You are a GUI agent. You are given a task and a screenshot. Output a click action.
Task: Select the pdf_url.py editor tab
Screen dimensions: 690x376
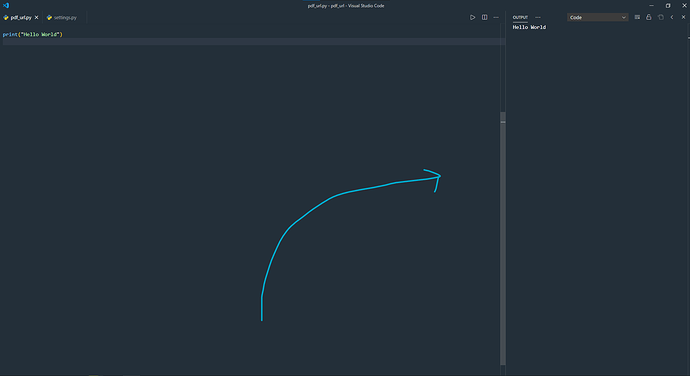[x=21, y=18]
